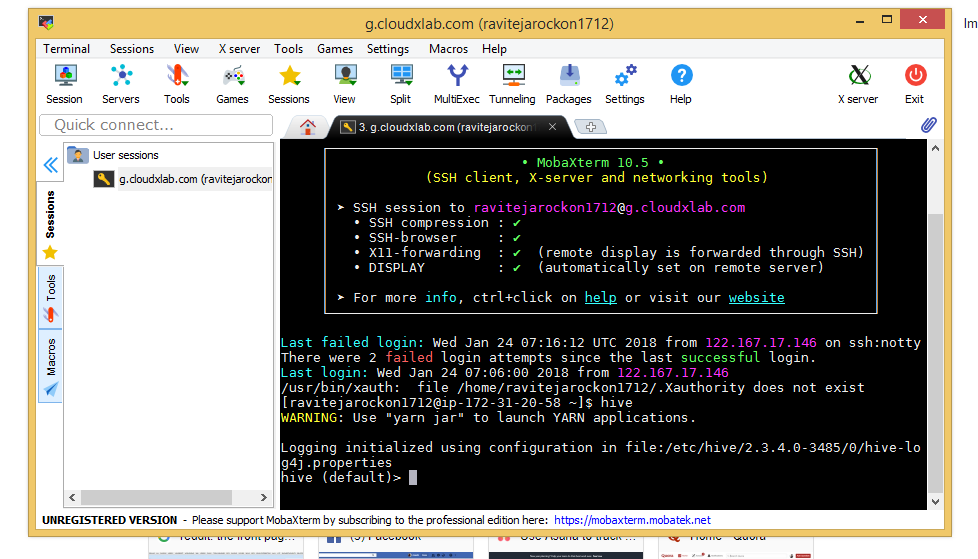This screenshot has width=978, height=559.
Task: Select the Split terminal toolbar icon
Action: click(401, 84)
